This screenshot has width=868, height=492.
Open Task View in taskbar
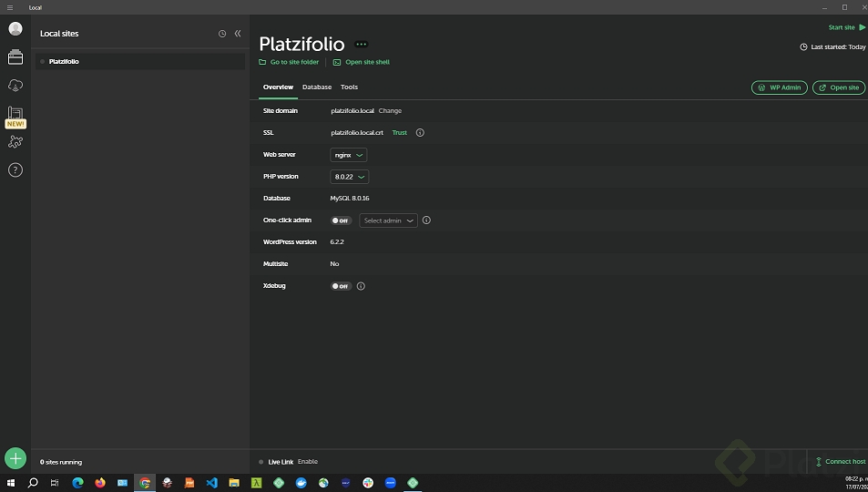(55, 483)
